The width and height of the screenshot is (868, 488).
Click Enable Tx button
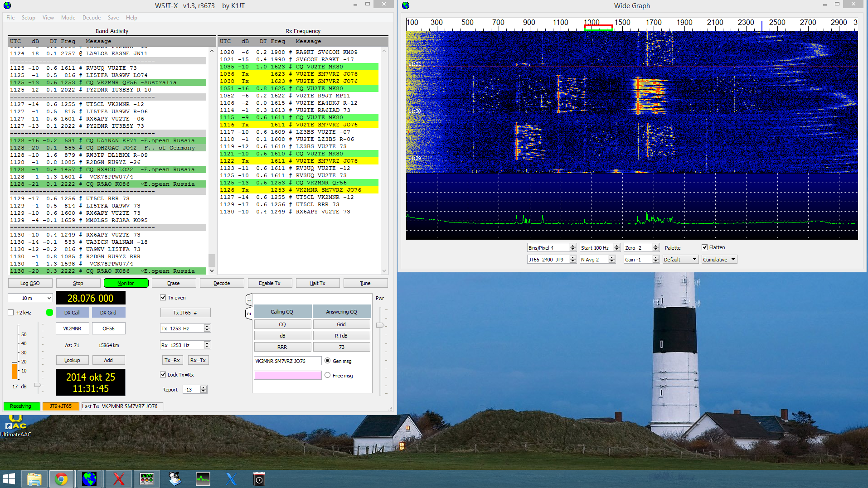click(270, 283)
